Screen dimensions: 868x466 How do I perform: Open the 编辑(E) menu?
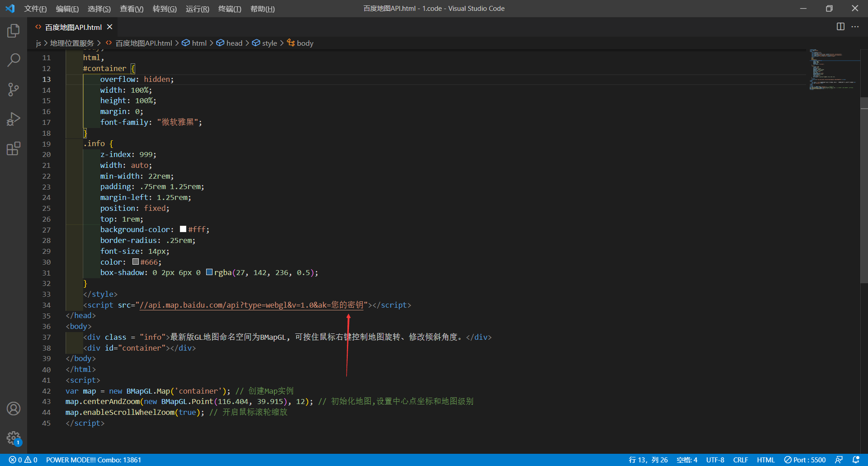coord(67,9)
